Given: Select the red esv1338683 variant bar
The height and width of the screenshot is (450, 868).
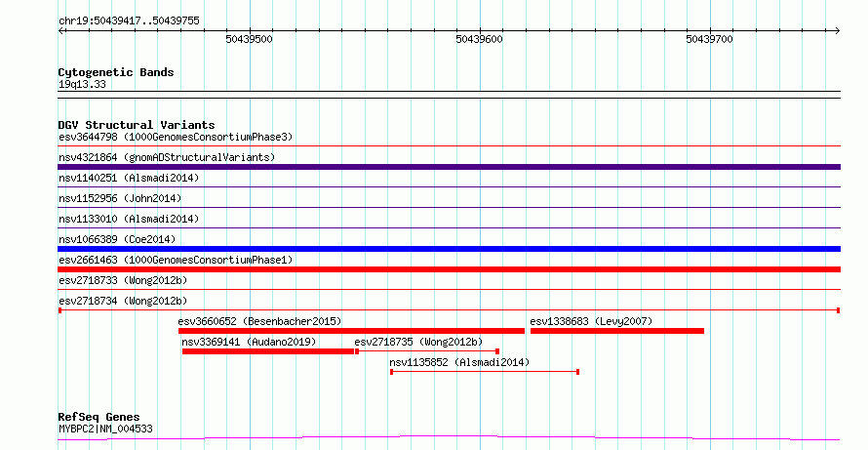Looking at the screenshot, I should coord(617,331).
